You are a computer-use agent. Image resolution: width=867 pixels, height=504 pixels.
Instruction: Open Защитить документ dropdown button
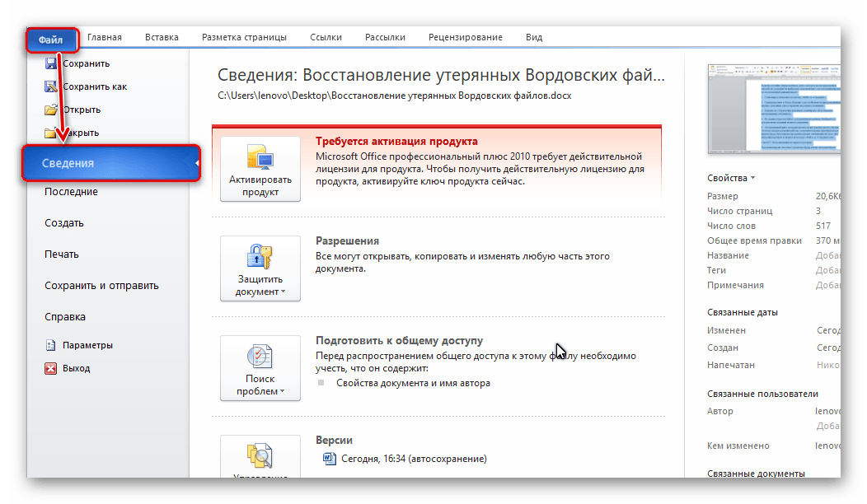click(260, 268)
